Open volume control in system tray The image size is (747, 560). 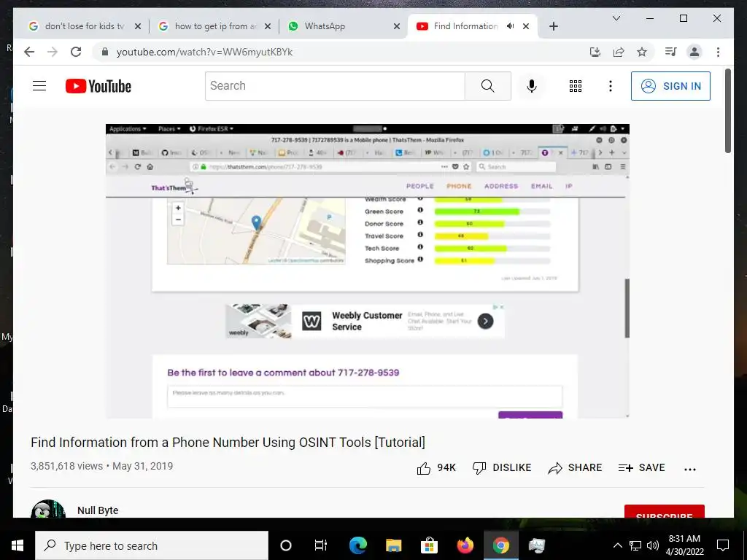click(x=653, y=545)
